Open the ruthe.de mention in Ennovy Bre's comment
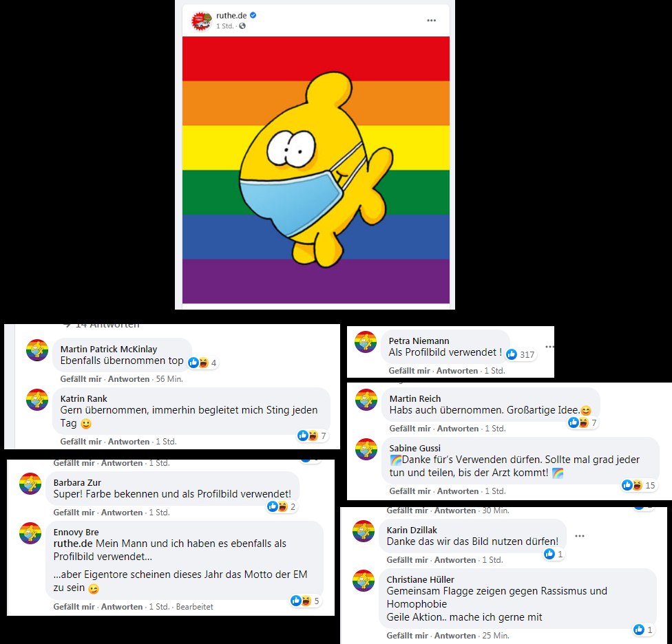The height and width of the screenshot is (644, 672). pyautogui.click(x=73, y=544)
